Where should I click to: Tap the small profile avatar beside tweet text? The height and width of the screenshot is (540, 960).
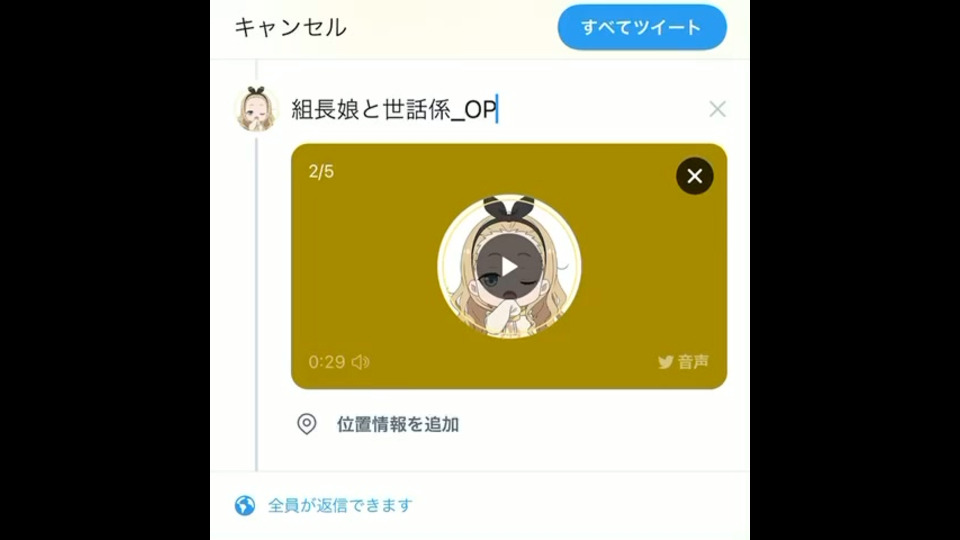pyautogui.click(x=257, y=109)
